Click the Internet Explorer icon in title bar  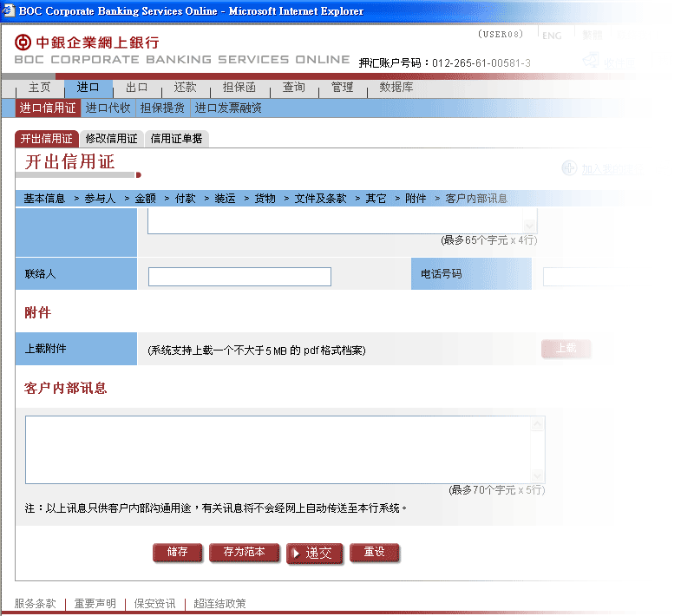tap(9, 11)
